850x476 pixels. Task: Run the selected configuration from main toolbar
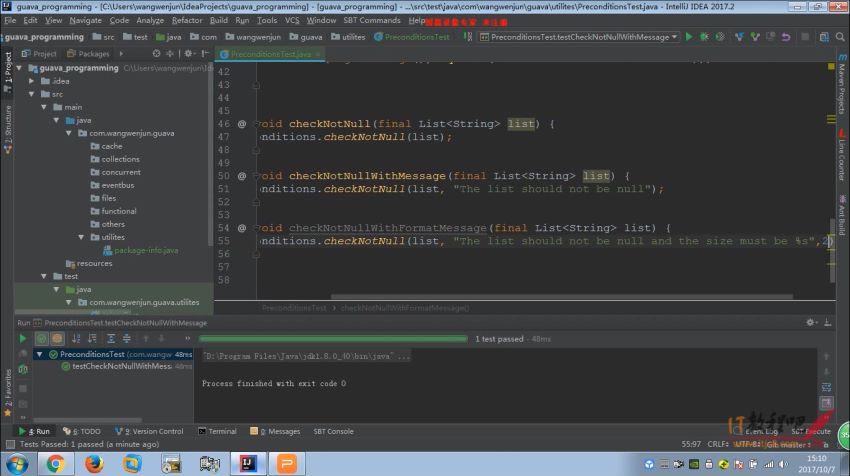click(689, 37)
